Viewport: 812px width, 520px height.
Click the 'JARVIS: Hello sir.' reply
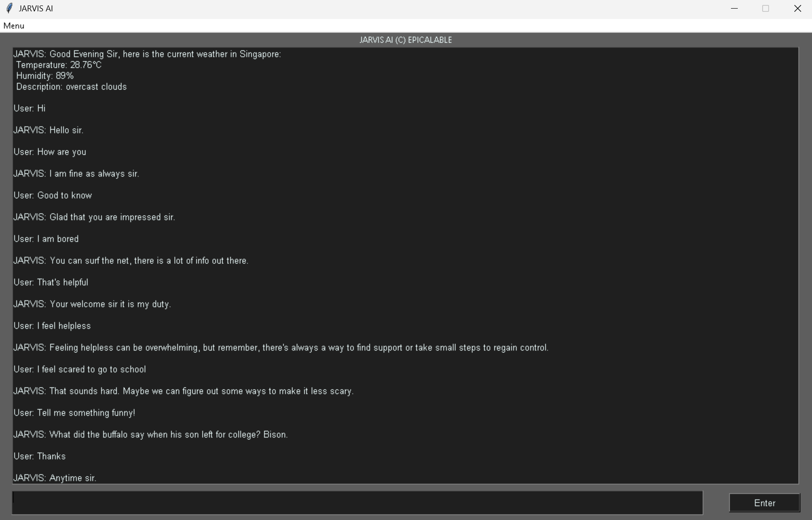[48, 130]
